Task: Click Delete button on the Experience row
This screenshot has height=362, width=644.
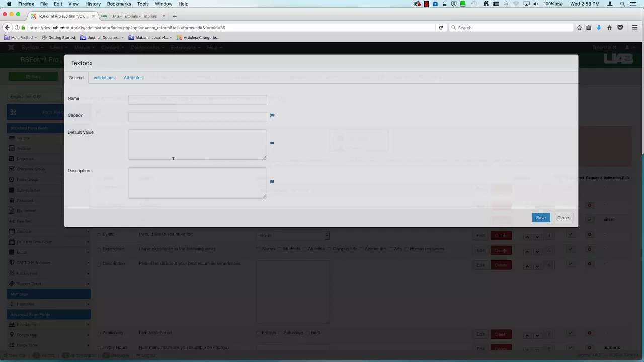Action: coord(501,250)
